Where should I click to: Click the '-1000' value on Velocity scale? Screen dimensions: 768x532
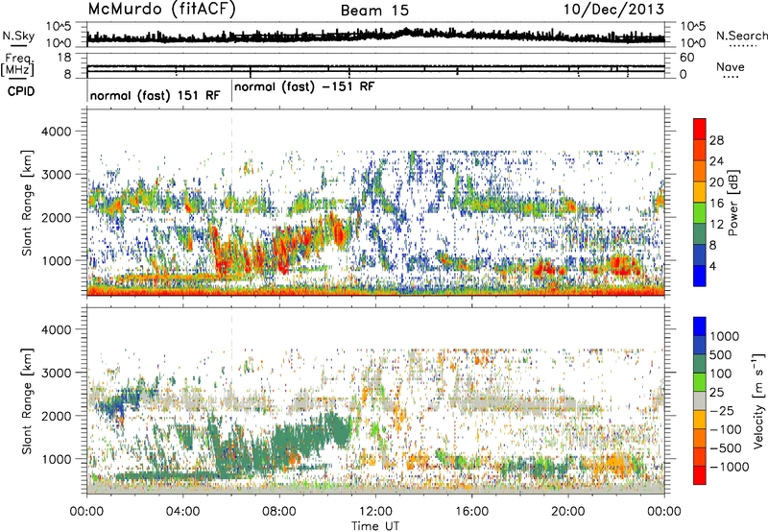click(730, 467)
